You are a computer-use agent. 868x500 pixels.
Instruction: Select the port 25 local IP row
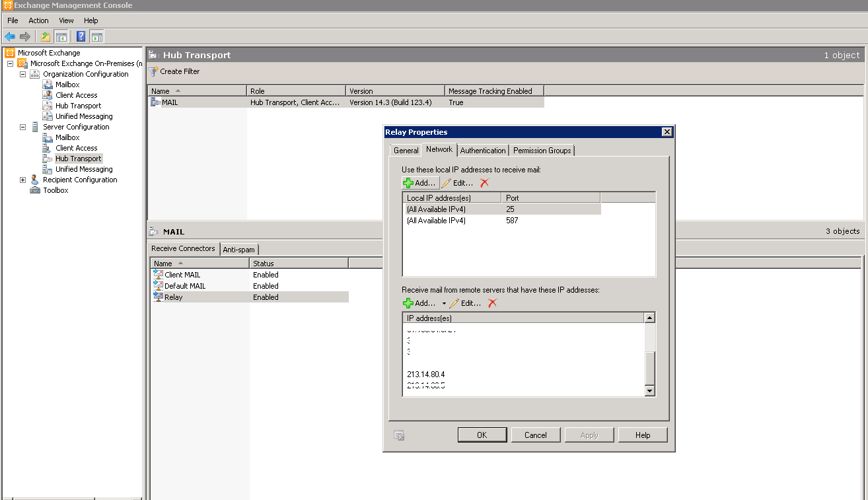[x=503, y=209]
